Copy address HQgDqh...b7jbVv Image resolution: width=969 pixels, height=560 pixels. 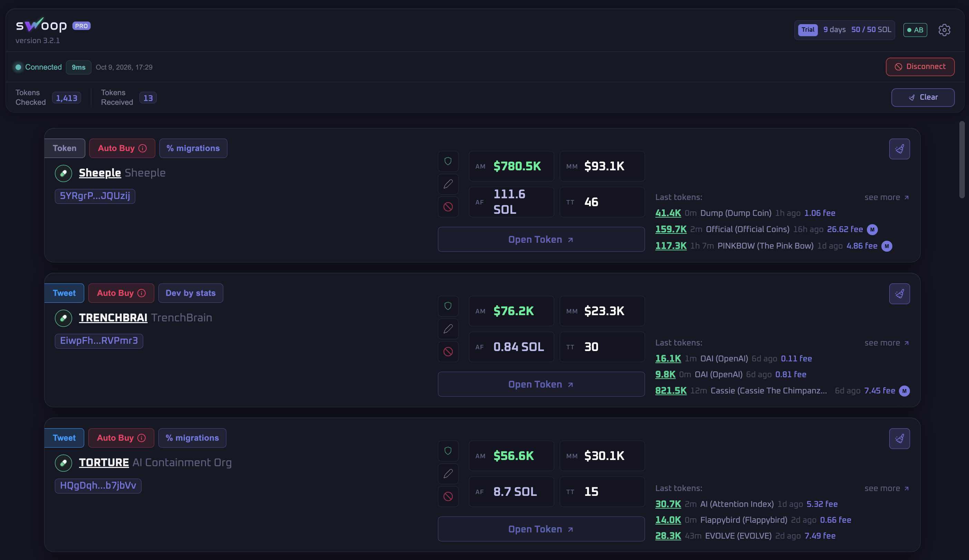pyautogui.click(x=98, y=486)
